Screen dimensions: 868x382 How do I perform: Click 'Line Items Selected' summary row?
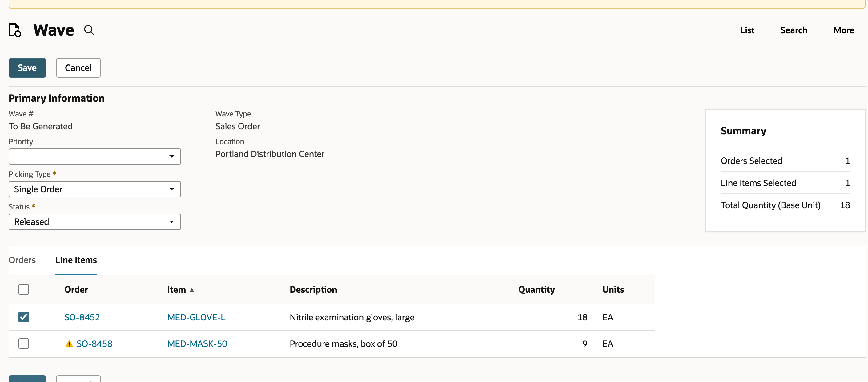[785, 183]
